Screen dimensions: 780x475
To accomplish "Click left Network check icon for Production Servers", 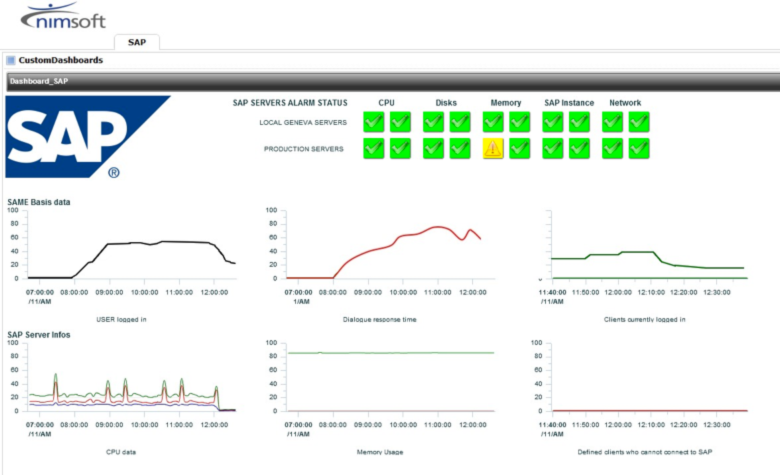I will 612,148.
